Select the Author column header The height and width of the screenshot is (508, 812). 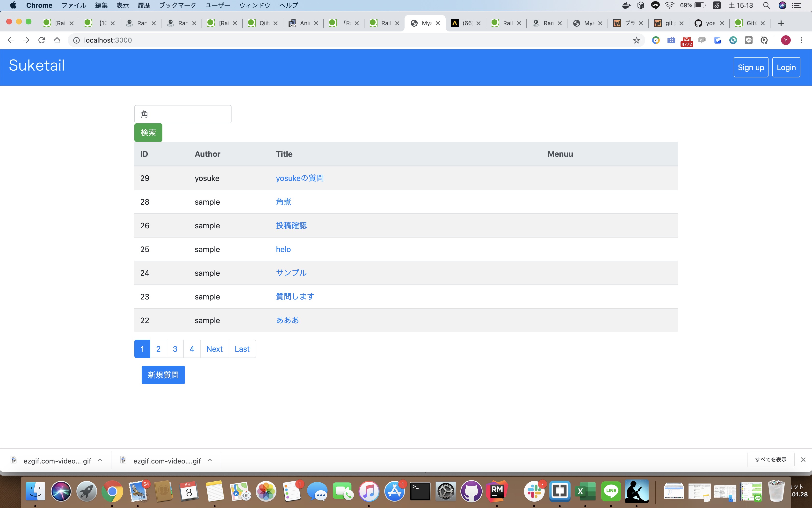[207, 154]
